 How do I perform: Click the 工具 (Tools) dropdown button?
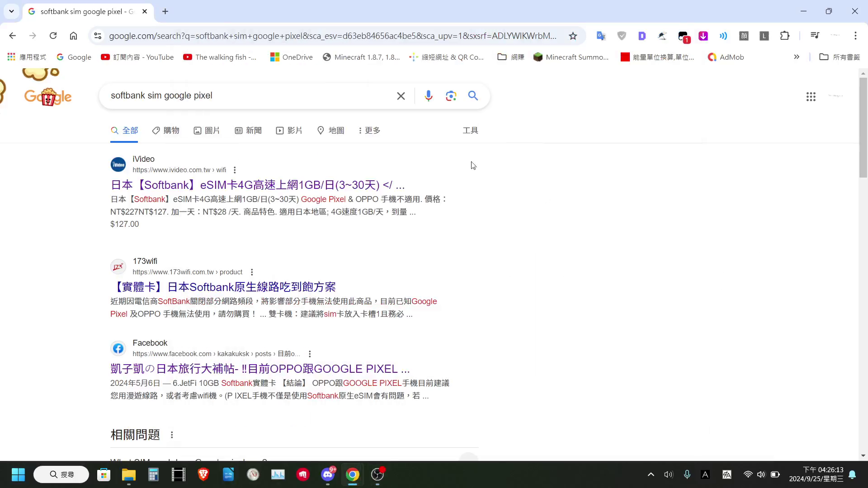click(x=470, y=131)
